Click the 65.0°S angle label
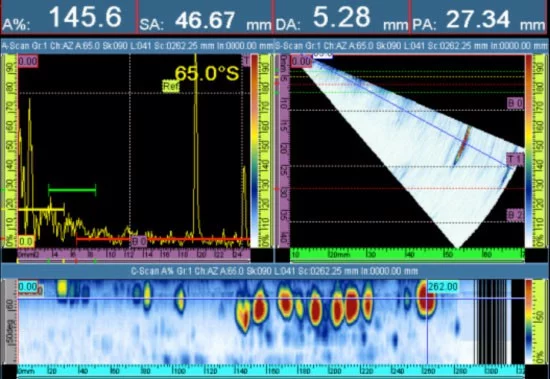 [207, 74]
